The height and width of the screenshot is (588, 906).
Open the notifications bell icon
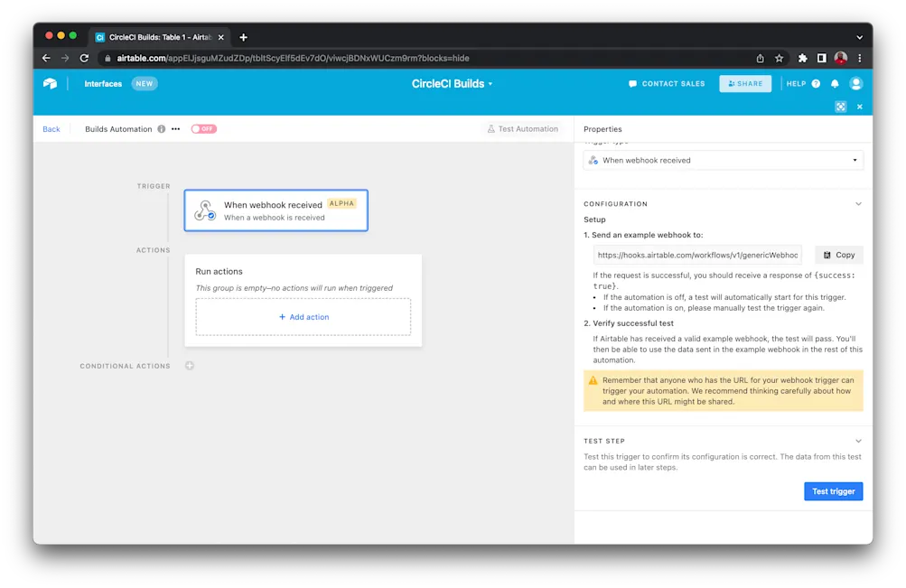click(833, 83)
